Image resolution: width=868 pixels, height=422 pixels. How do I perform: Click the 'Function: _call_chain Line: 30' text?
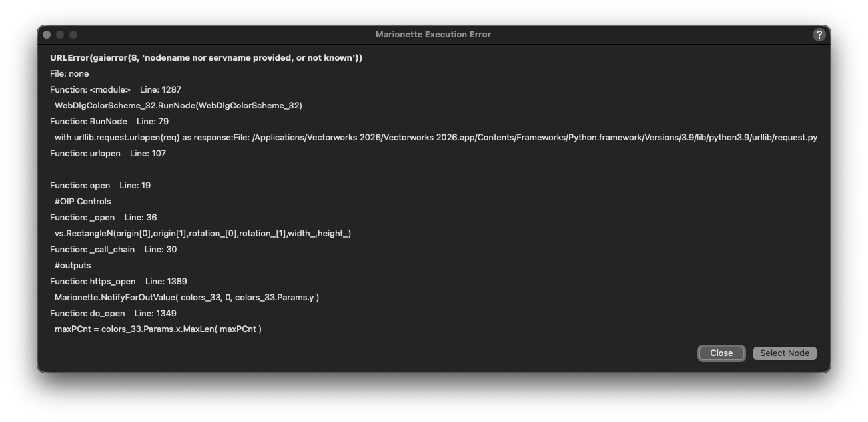113,250
